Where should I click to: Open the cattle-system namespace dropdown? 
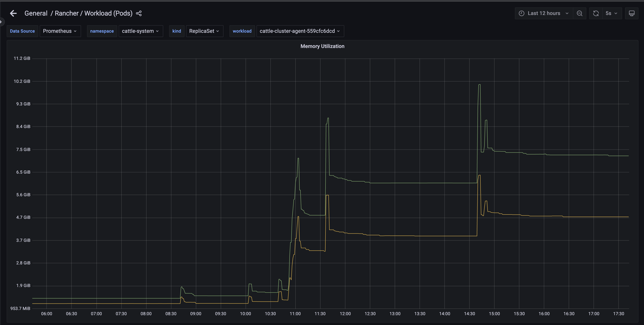(x=140, y=31)
